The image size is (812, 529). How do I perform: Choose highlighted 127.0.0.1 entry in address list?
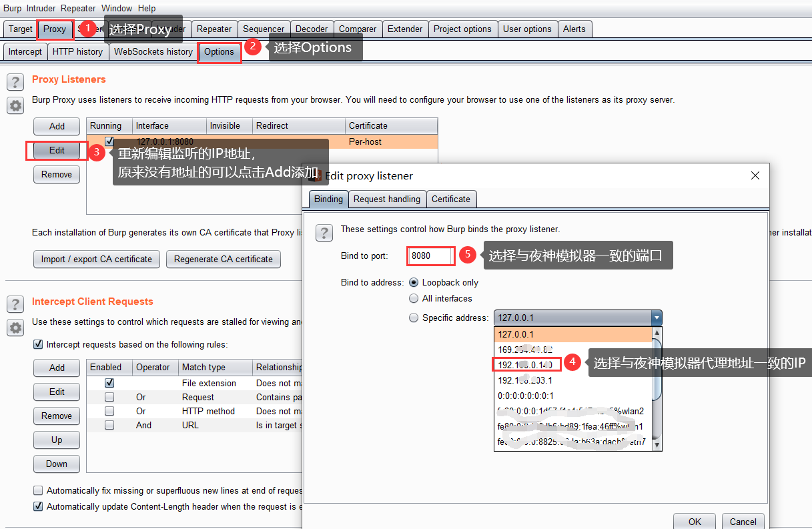click(x=572, y=334)
